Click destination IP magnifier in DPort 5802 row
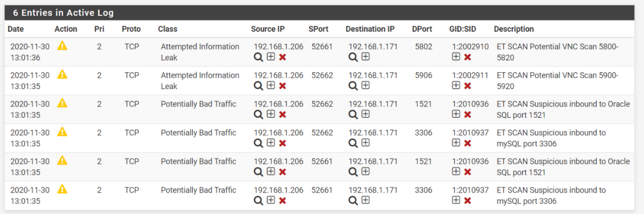Image resolution: width=644 pixels, height=214 pixels. point(353,57)
